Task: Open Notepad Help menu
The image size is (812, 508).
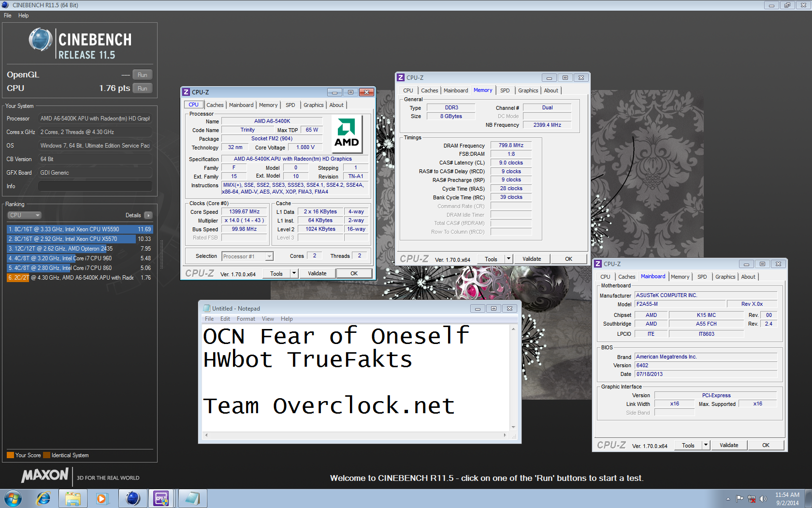Action: point(287,319)
